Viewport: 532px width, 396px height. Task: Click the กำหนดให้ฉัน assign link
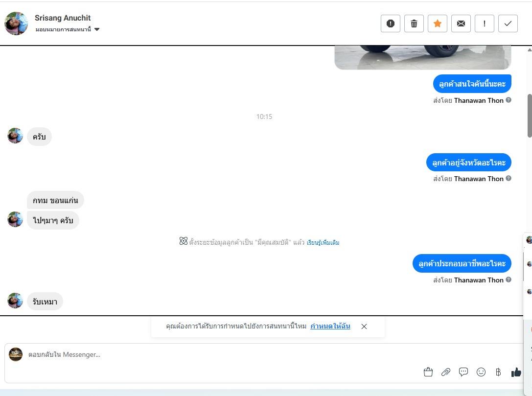330,326
